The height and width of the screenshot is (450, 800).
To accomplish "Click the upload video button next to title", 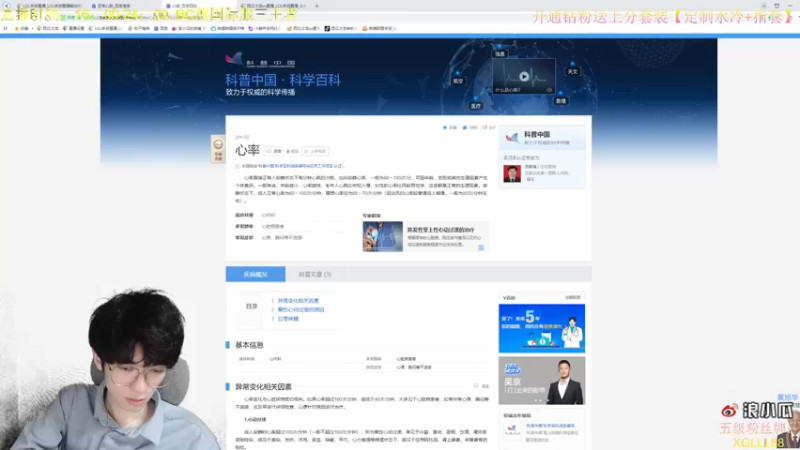I will [x=315, y=151].
